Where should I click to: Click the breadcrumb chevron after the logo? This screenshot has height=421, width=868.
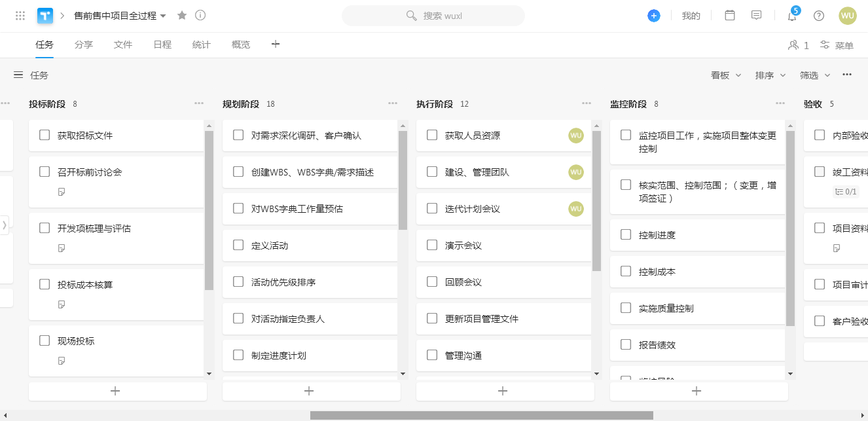click(x=62, y=16)
